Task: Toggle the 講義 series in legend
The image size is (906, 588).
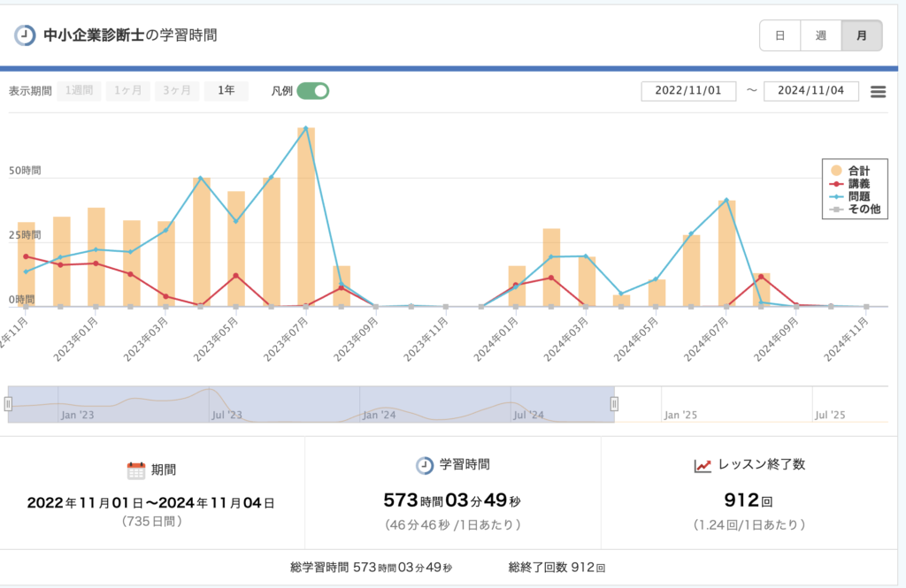Action: coord(853,183)
